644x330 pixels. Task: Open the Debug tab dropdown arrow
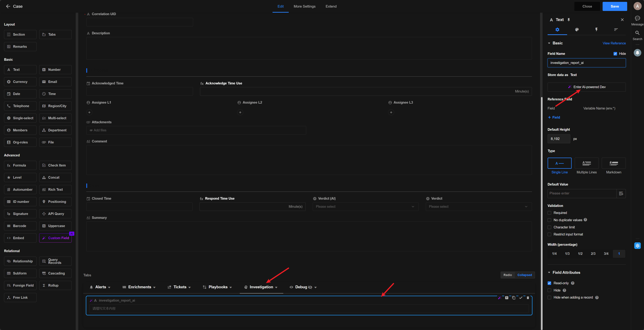[315, 287]
